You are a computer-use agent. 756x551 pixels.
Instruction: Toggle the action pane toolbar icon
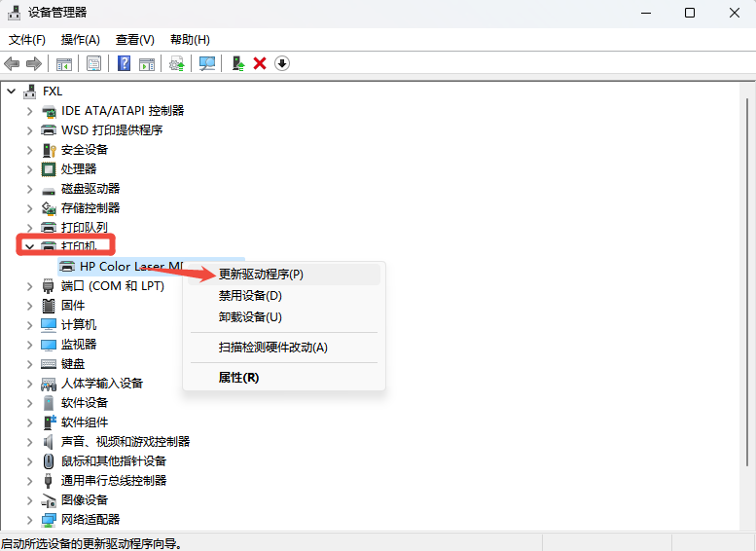click(x=147, y=63)
